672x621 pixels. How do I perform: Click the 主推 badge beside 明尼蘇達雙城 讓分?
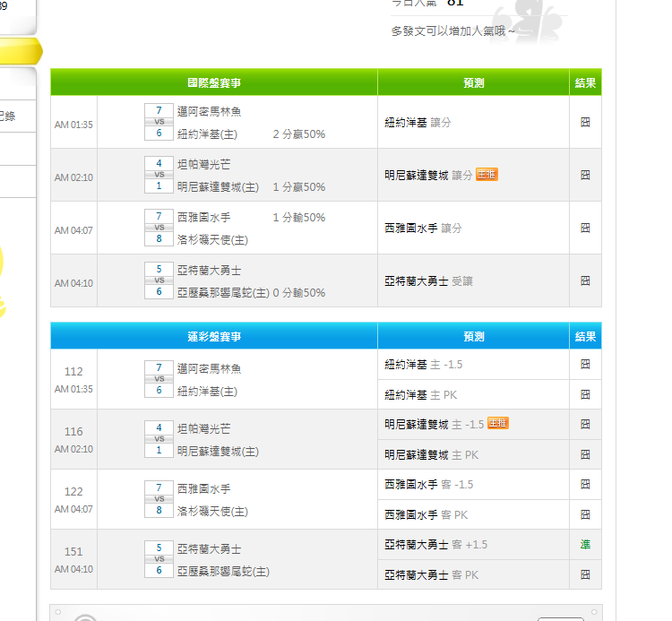click(487, 175)
